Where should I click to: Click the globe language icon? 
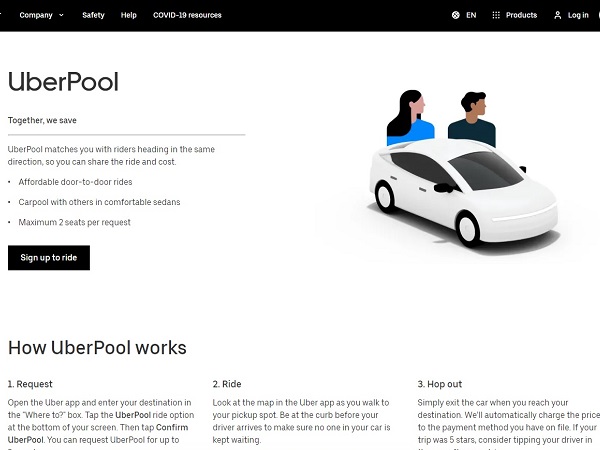pos(455,15)
